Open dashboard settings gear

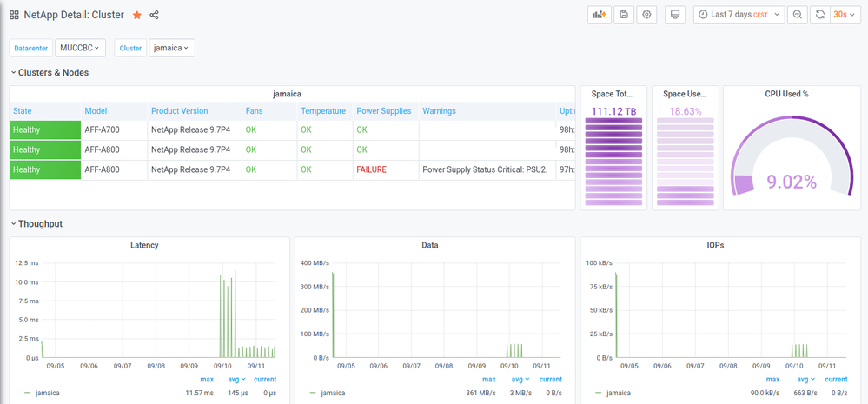click(x=646, y=15)
